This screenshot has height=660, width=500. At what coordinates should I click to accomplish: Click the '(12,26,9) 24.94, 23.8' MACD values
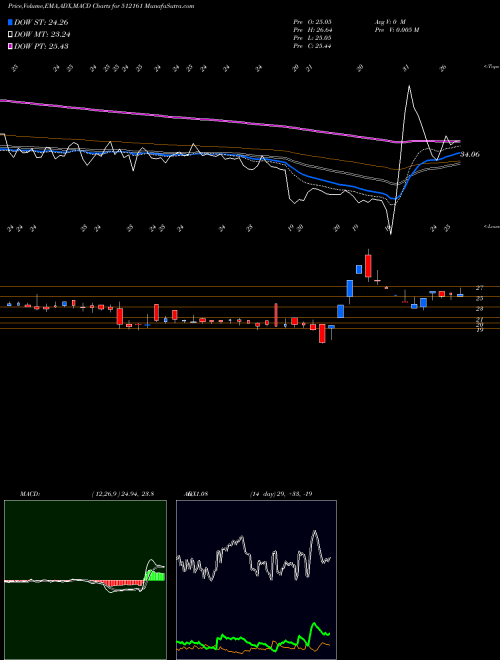122,494
